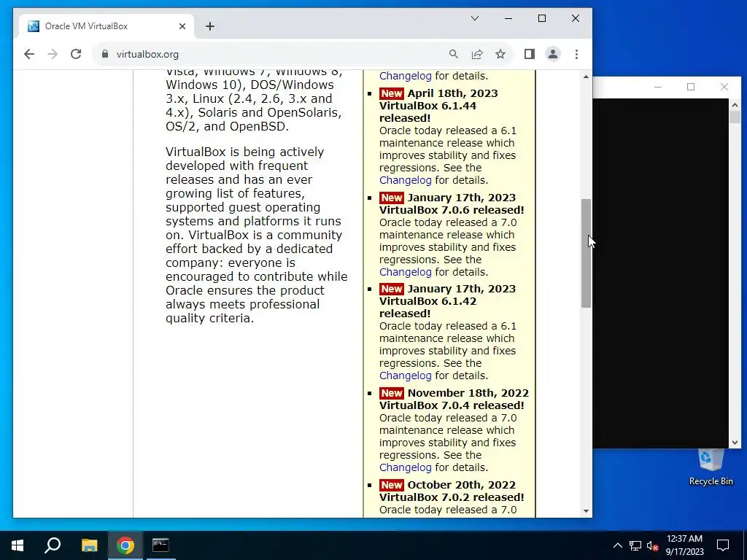This screenshot has height=560, width=747.
Task: Open the Chrome three-dot menu
Action: pos(576,54)
